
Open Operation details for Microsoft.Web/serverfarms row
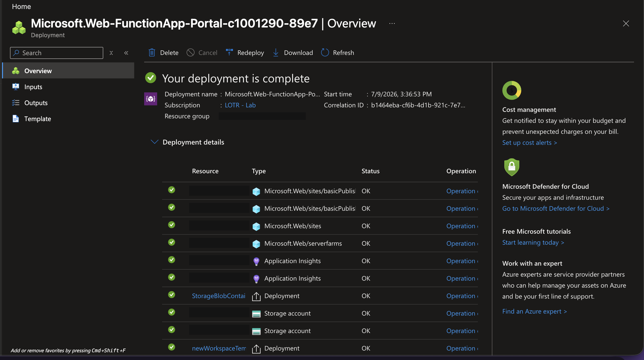coord(462,243)
